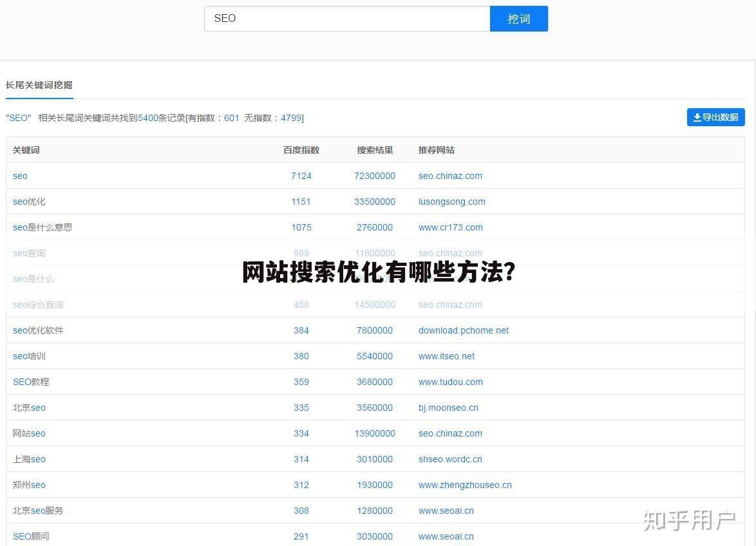
Task: Click the indexed count 601
Action: click(x=231, y=118)
